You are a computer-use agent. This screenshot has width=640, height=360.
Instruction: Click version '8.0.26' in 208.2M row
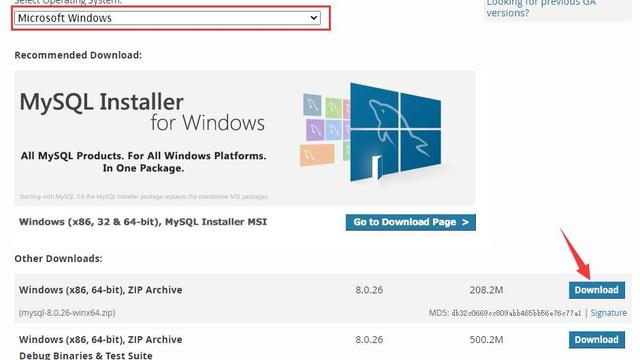[x=369, y=290]
